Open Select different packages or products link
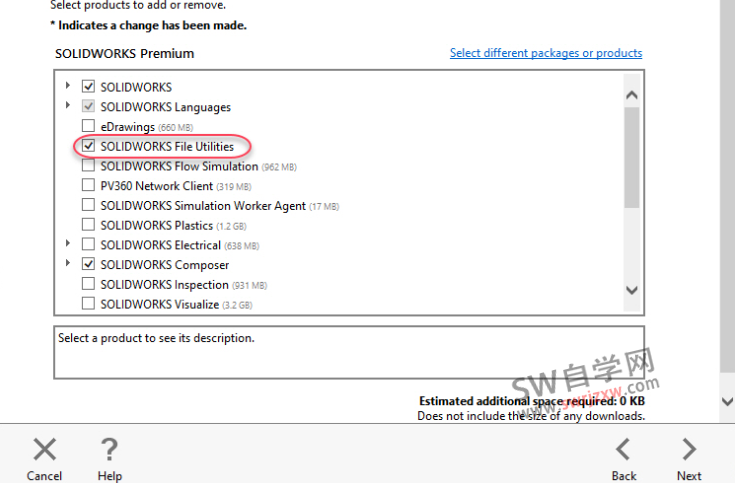Screen dimensions: 735x483 click(x=546, y=53)
